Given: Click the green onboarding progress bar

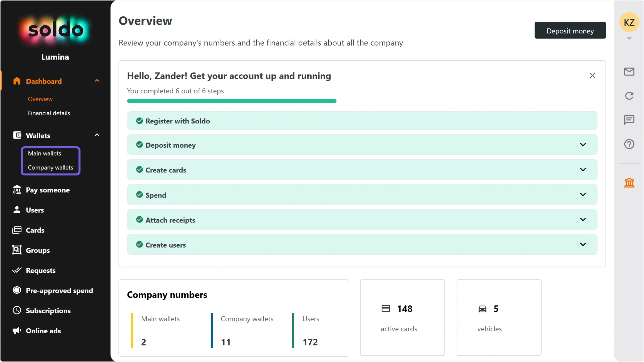Looking at the screenshot, I should [x=231, y=101].
